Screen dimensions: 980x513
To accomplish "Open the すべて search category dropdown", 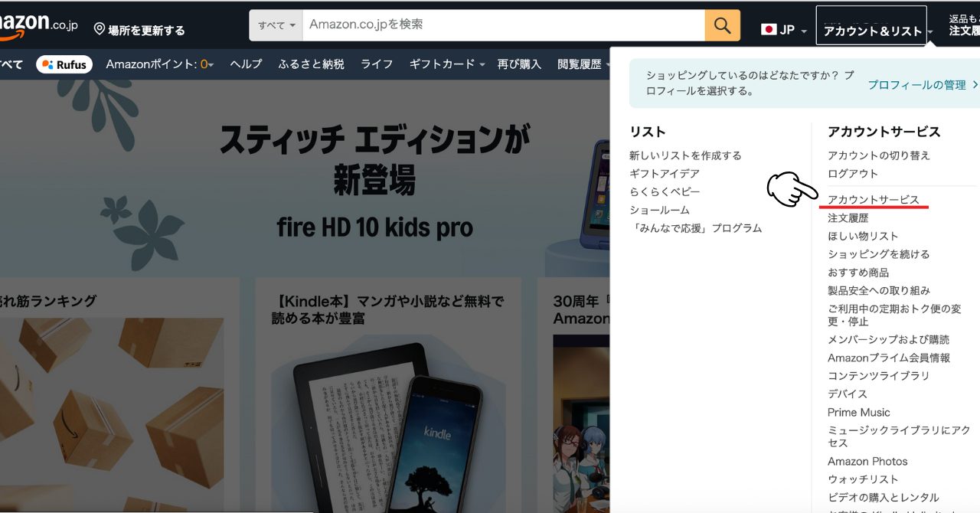I will pos(276,25).
